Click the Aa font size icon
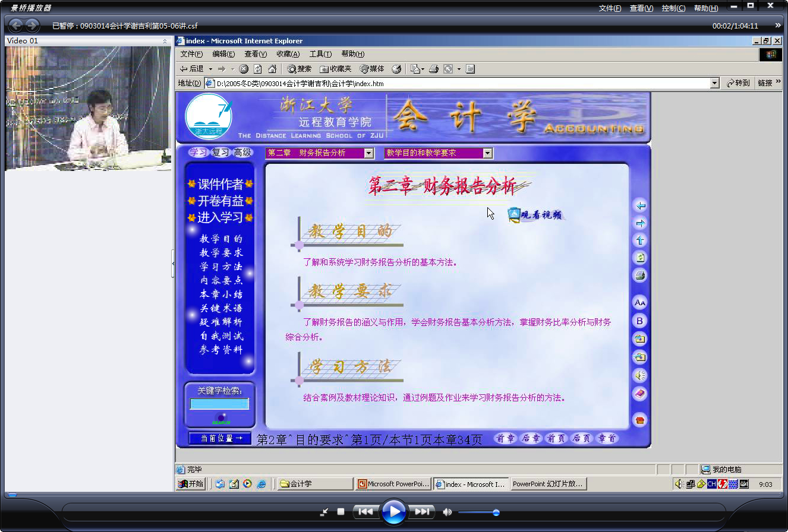Viewport: 788px width, 532px height. coord(640,303)
